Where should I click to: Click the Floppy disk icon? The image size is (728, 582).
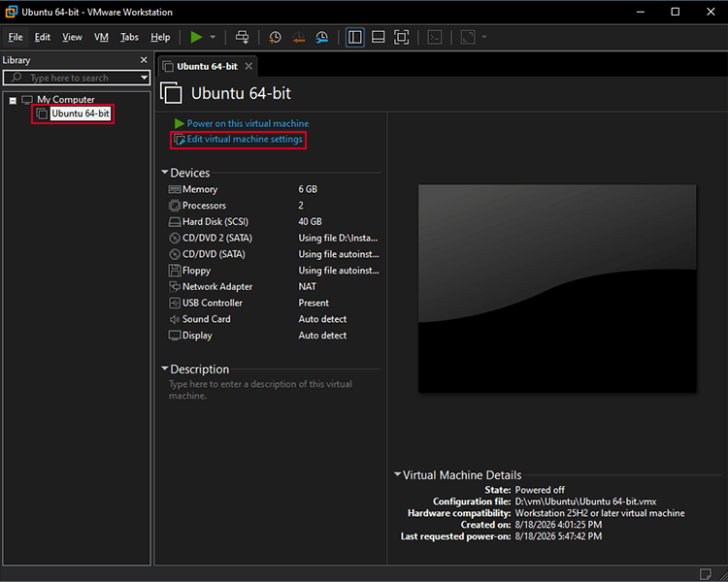pos(175,270)
